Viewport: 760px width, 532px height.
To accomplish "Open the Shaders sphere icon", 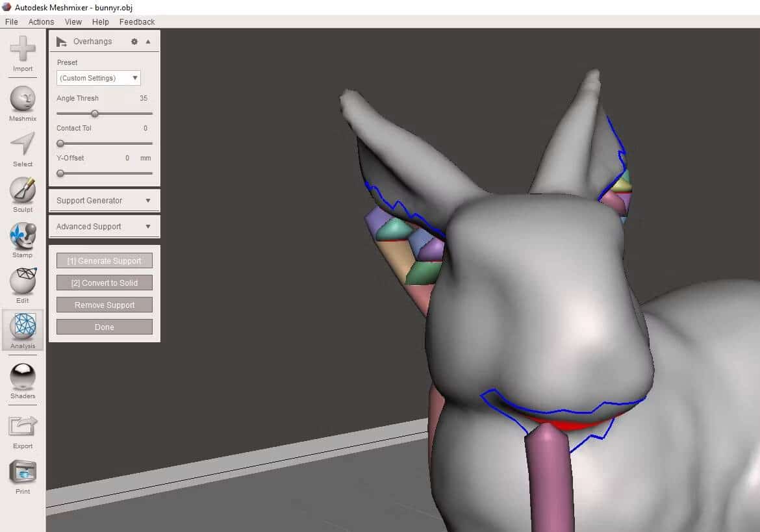I will click(x=23, y=377).
